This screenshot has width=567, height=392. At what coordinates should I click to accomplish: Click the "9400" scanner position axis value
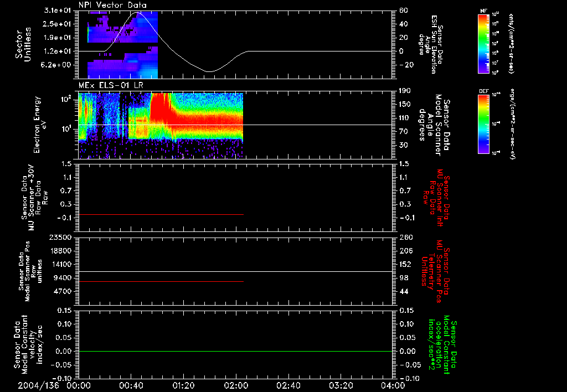pyautogui.click(x=63, y=278)
